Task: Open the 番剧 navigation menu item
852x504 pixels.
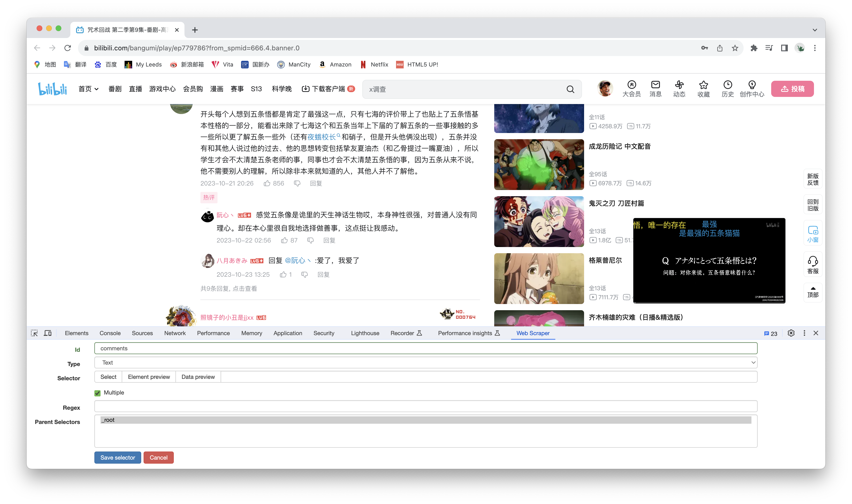Action: point(115,89)
